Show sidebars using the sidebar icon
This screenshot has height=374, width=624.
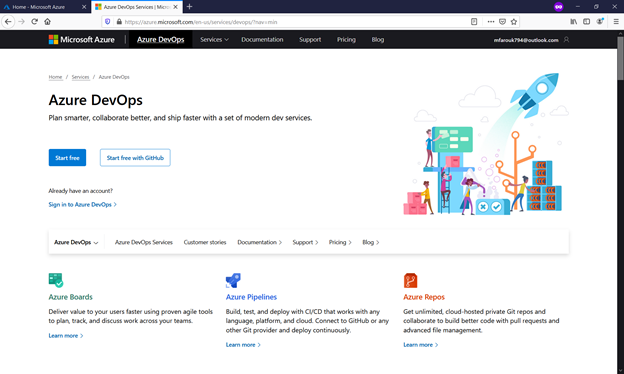tap(586, 21)
